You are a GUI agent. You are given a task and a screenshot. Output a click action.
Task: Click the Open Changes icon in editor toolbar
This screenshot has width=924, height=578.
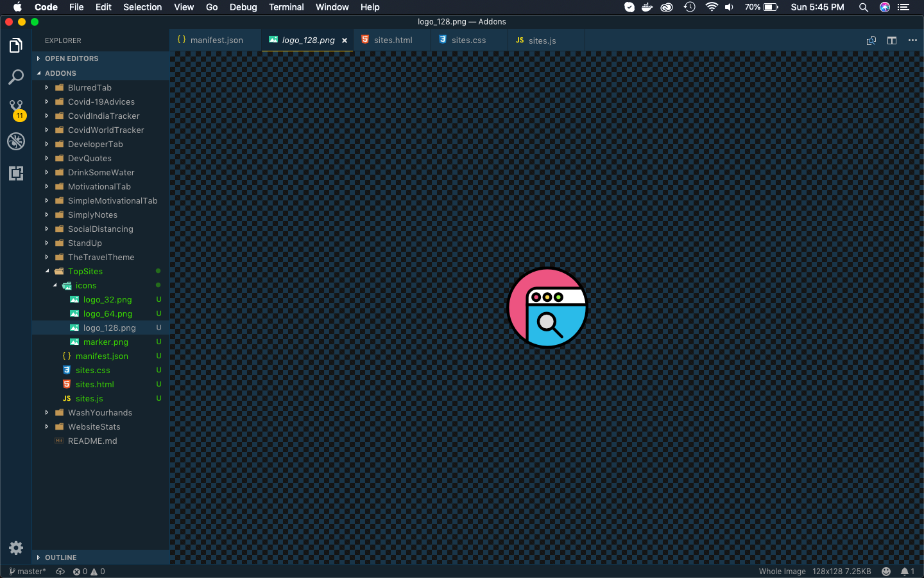(x=871, y=40)
